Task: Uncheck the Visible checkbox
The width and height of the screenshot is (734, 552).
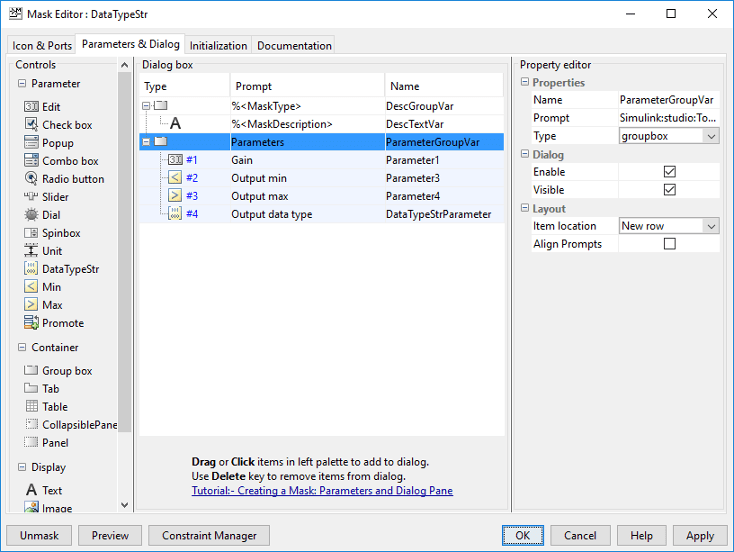Action: click(x=670, y=190)
